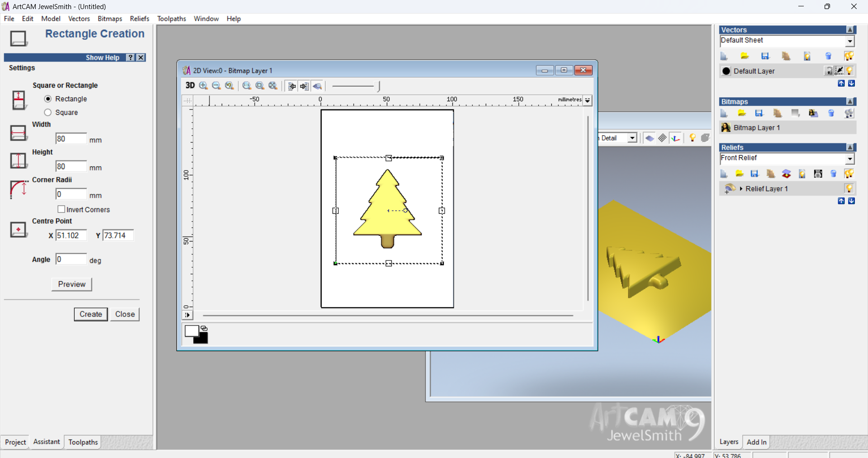
Task: Open the Reliefs menu
Action: coord(139,19)
